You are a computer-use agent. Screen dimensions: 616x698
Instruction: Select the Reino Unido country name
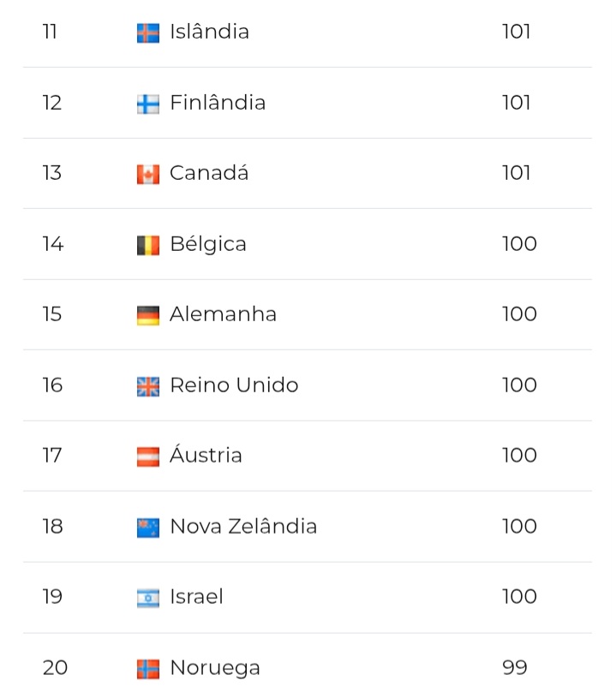(x=234, y=385)
